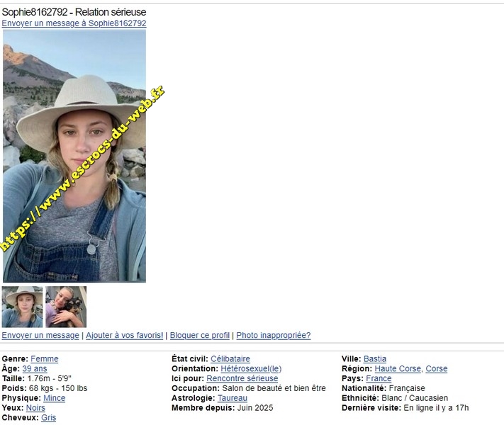The image size is (504, 425).
Task: Click the 'France' country link
Action: click(x=379, y=379)
